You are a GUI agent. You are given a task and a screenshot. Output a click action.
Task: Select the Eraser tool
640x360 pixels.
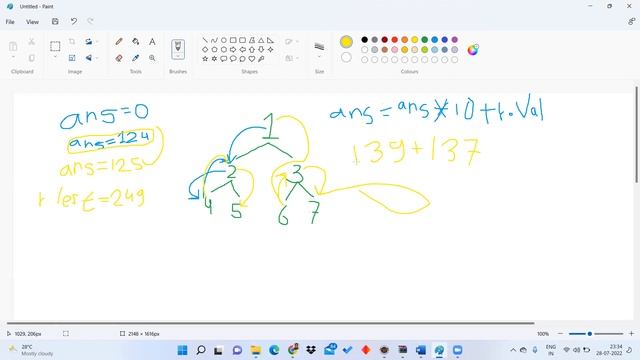(119, 58)
